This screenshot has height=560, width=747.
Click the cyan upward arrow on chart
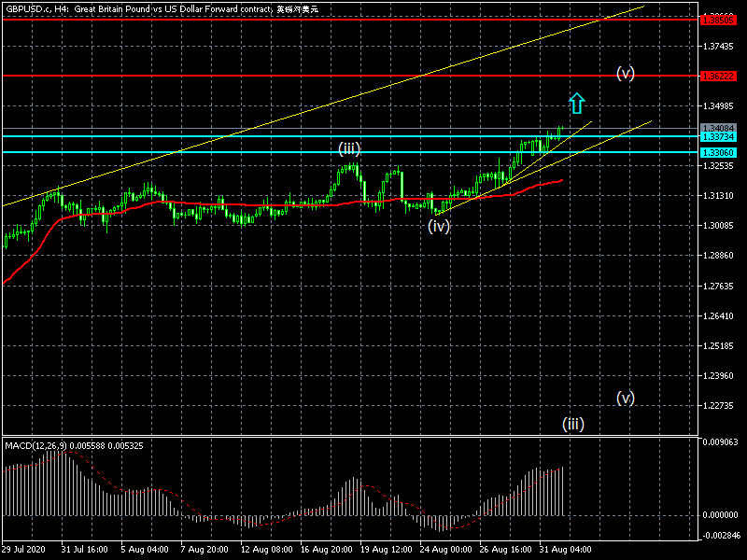tap(576, 103)
